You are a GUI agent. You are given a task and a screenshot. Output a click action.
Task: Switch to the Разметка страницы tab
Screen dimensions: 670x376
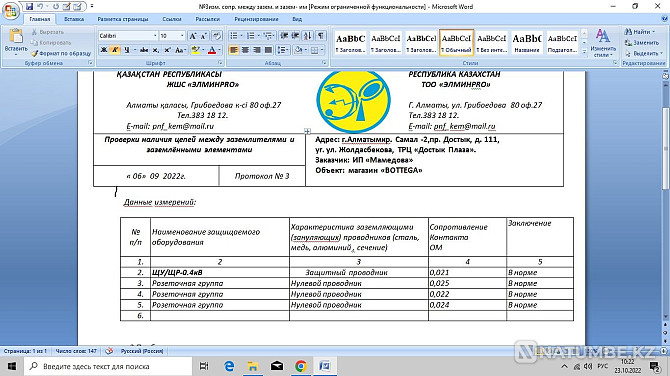pyautogui.click(x=123, y=19)
